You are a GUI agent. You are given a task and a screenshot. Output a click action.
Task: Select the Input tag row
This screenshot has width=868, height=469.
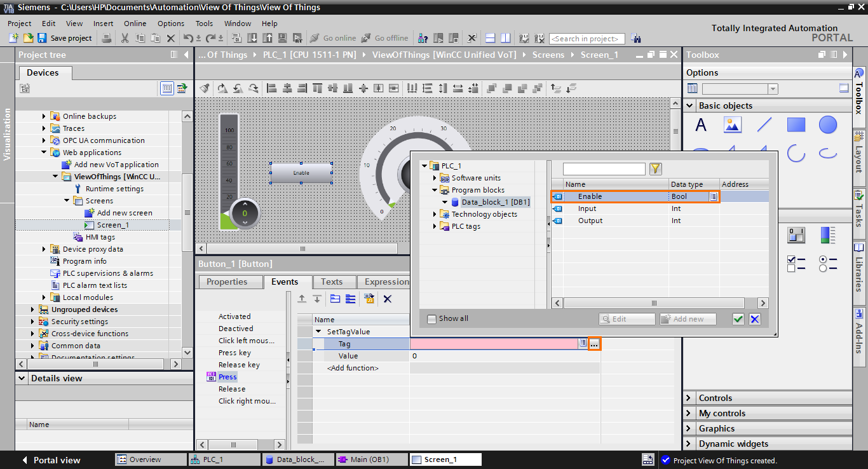pyautogui.click(x=660, y=208)
